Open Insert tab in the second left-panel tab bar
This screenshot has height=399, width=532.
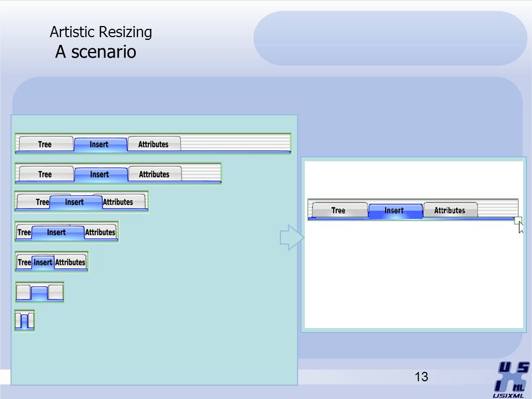pyautogui.click(x=101, y=175)
